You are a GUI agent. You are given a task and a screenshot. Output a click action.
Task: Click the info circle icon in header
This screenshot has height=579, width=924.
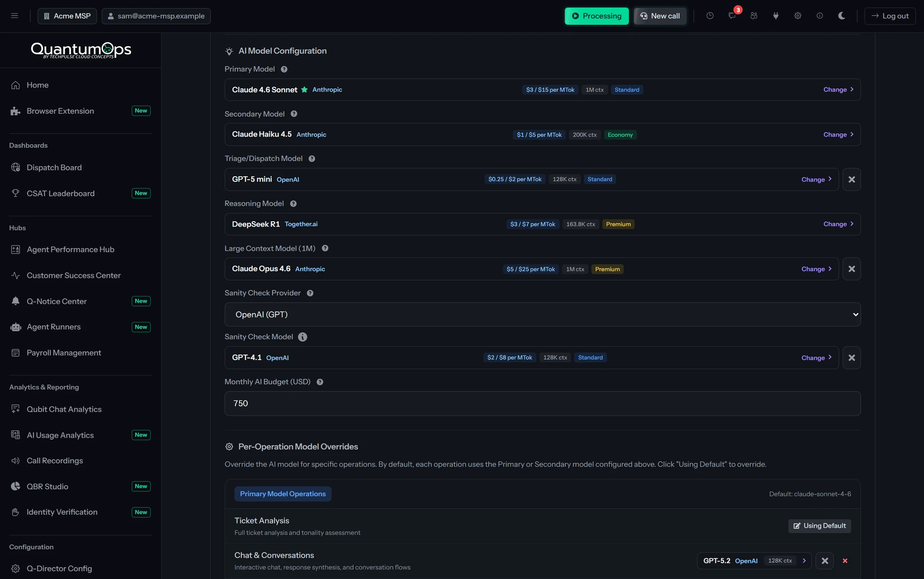pyautogui.click(x=820, y=16)
